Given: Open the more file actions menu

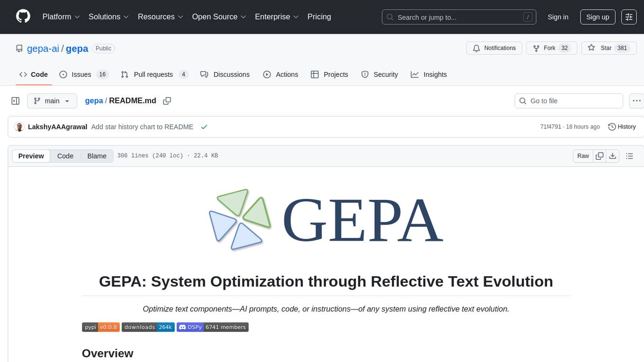Looking at the screenshot, I should click(636, 101).
